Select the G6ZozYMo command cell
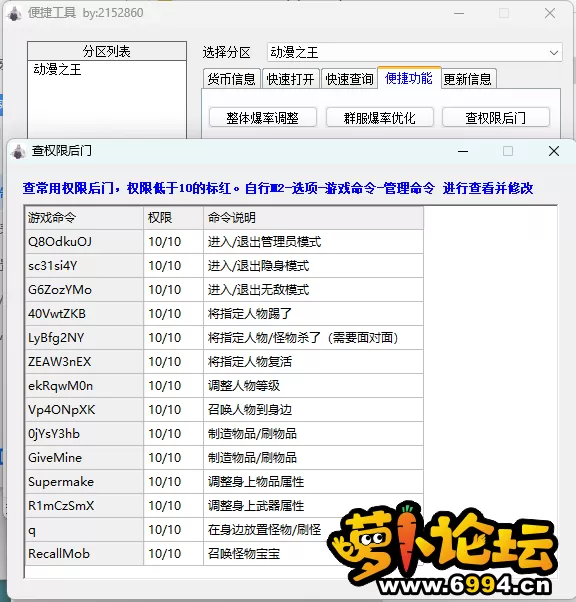 (x=84, y=290)
